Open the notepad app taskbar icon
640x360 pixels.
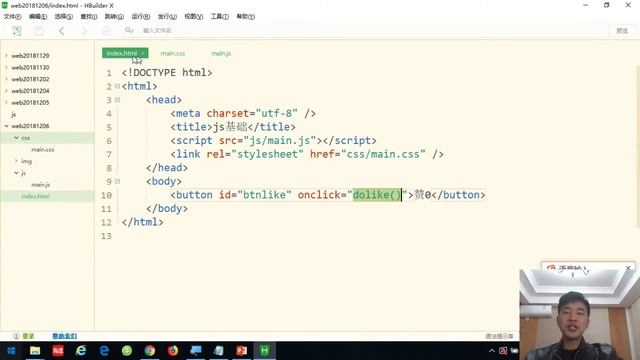(219, 351)
